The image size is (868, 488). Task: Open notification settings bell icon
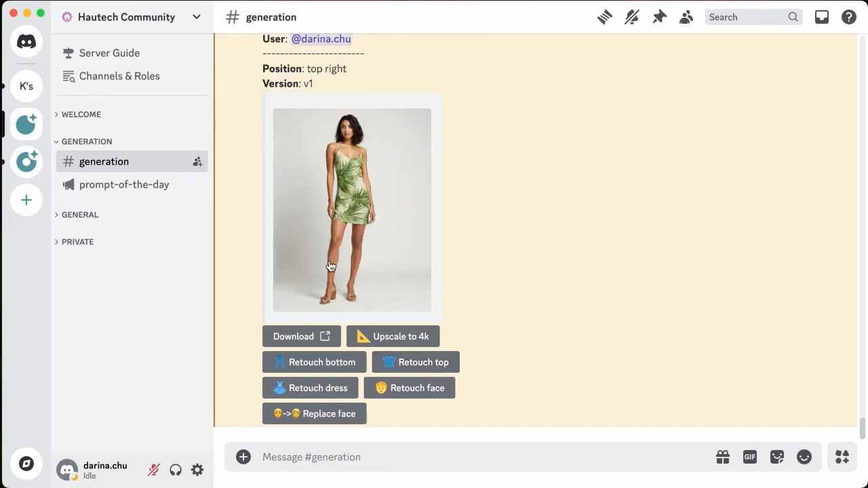click(632, 17)
